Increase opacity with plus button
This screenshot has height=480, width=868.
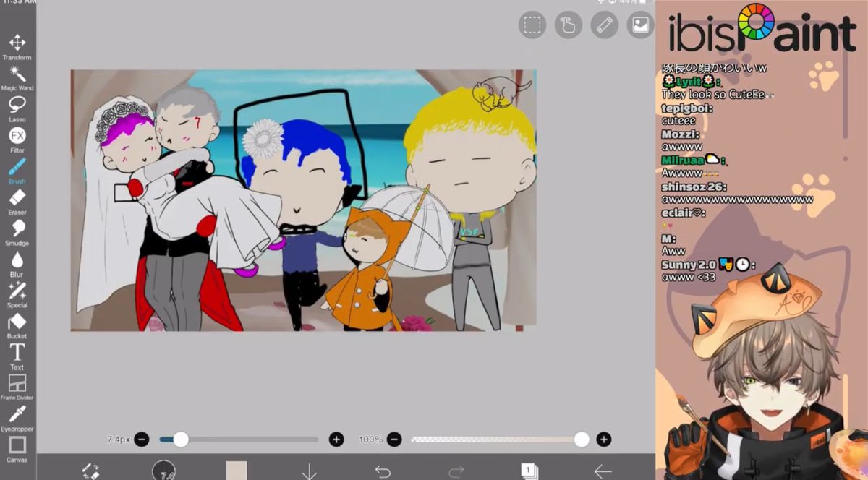[604, 439]
